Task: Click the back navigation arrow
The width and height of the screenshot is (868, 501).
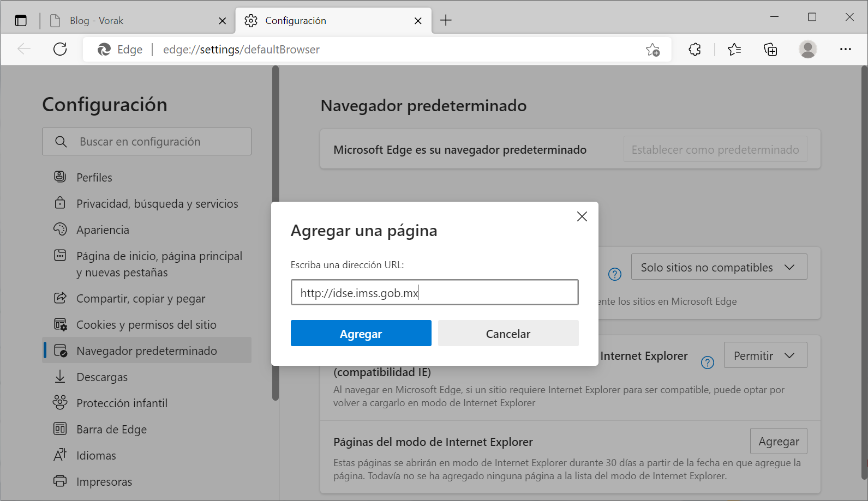Action: (x=24, y=49)
